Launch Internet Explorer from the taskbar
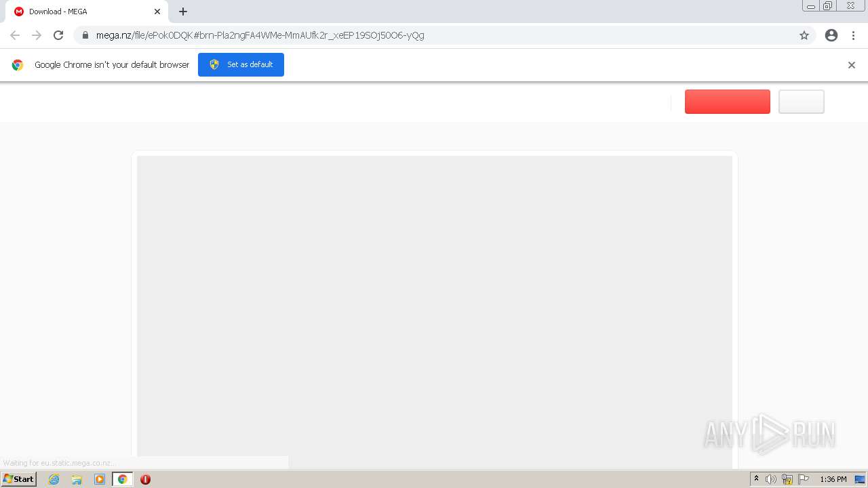Screen dimensions: 868x488 54,479
